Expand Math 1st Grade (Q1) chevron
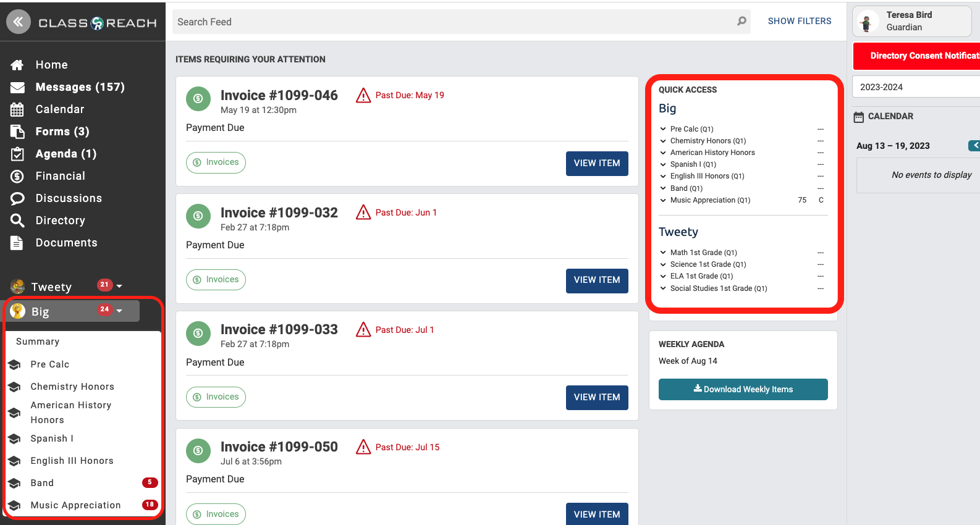980x525 pixels. pyautogui.click(x=663, y=253)
